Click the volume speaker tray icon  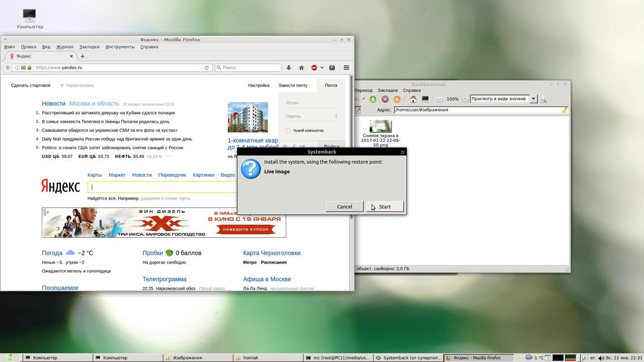point(601,358)
